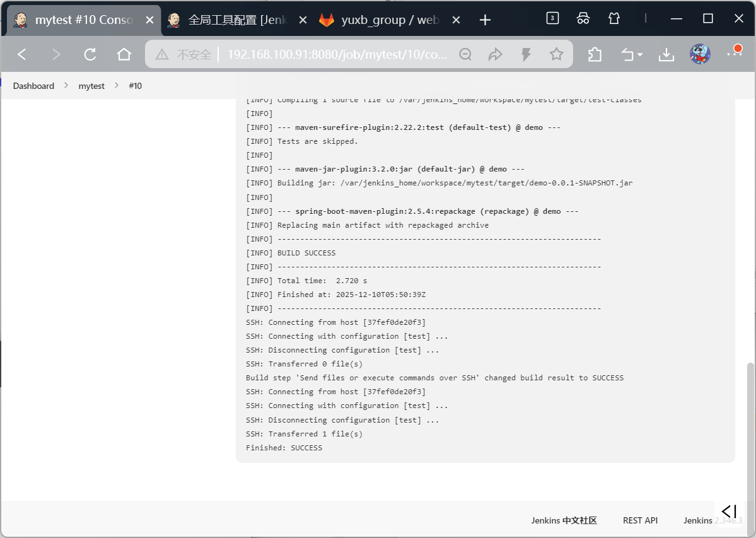Click the 'Total time: 2.720 s' line
The height and width of the screenshot is (538, 756).
(x=306, y=281)
